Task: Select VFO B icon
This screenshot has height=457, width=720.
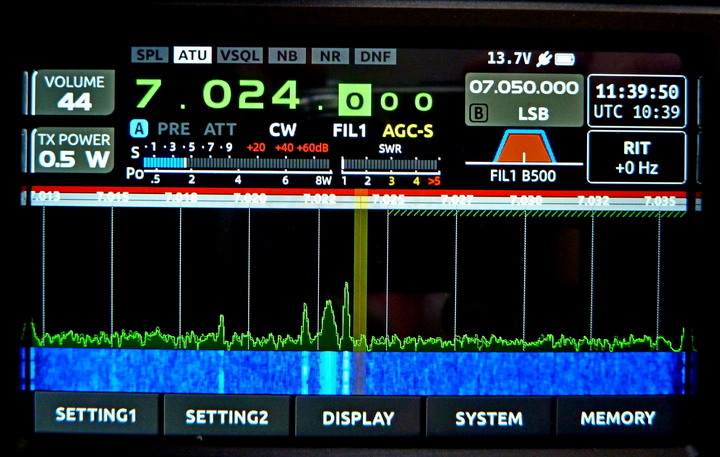Action: (479, 113)
